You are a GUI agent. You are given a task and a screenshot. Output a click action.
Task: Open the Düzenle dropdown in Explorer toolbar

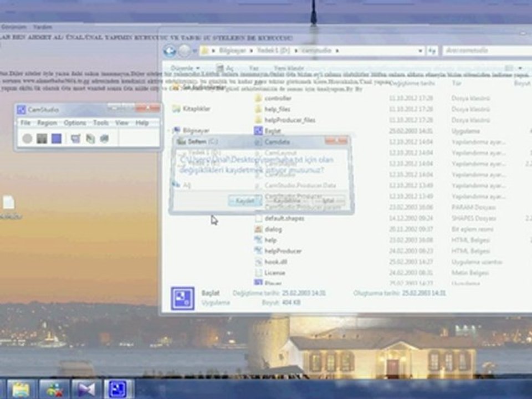pos(185,68)
